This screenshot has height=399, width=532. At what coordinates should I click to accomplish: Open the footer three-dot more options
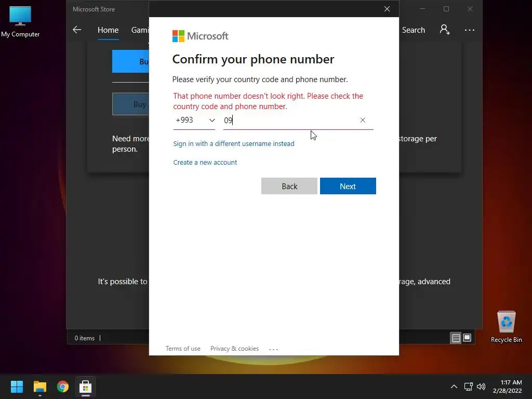[273, 349]
